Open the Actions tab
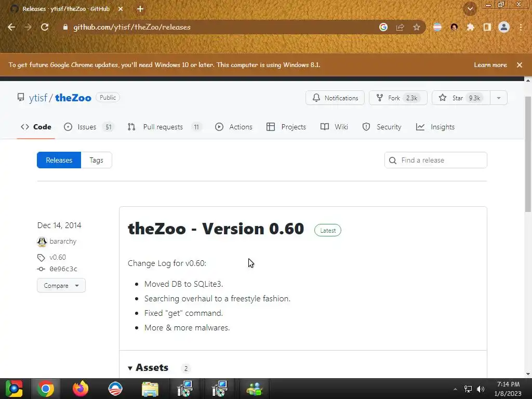Image resolution: width=532 pixels, height=399 pixels. click(234, 127)
